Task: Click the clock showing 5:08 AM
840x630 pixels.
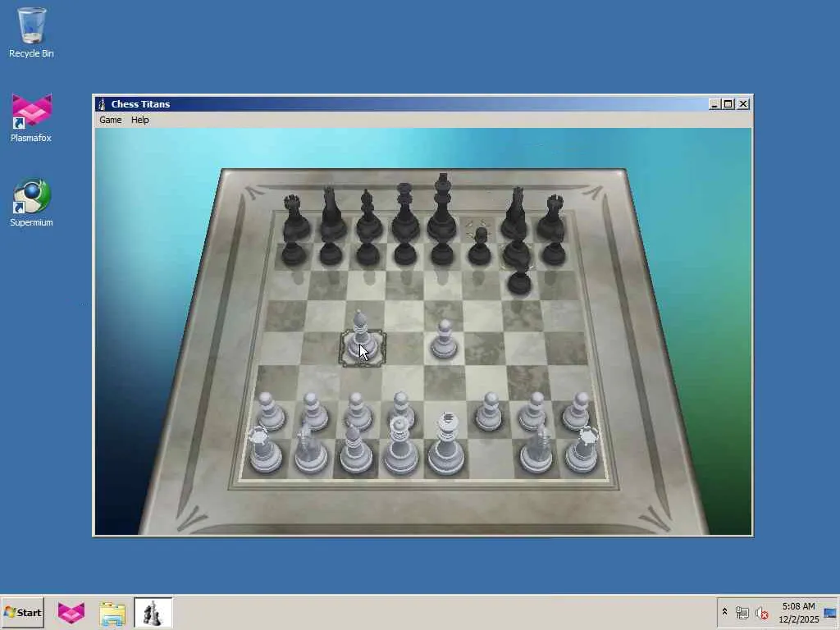Action: (798, 612)
